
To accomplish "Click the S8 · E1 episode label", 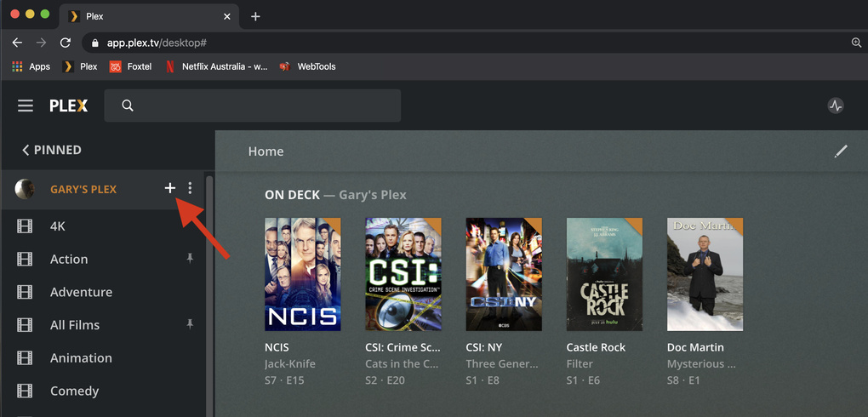I will point(684,380).
